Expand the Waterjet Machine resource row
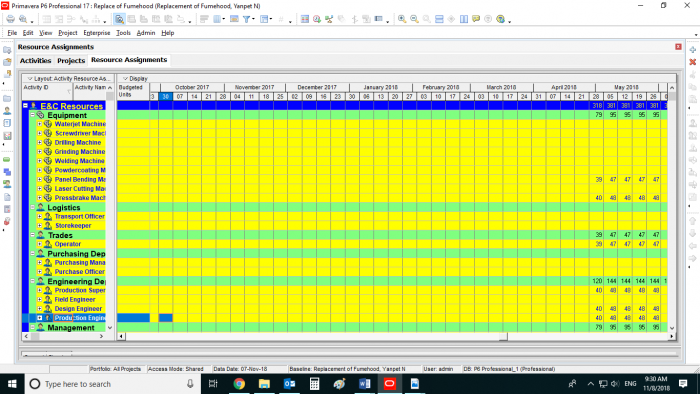This screenshot has height=394, width=700. point(40,124)
